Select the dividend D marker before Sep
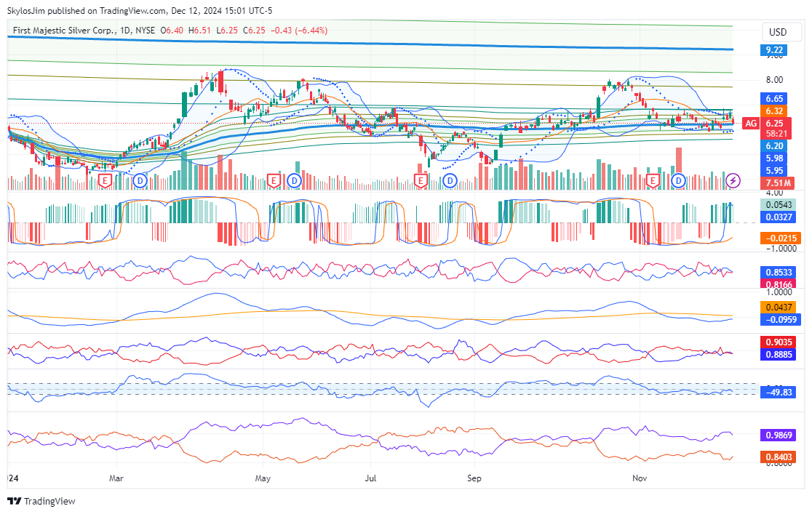The image size is (812, 514). (x=450, y=180)
